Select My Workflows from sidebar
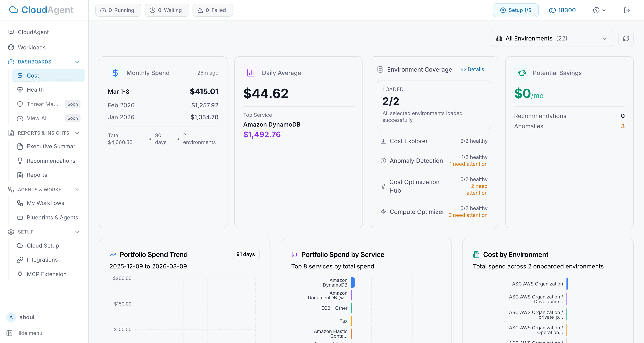644x343 pixels. [45, 203]
